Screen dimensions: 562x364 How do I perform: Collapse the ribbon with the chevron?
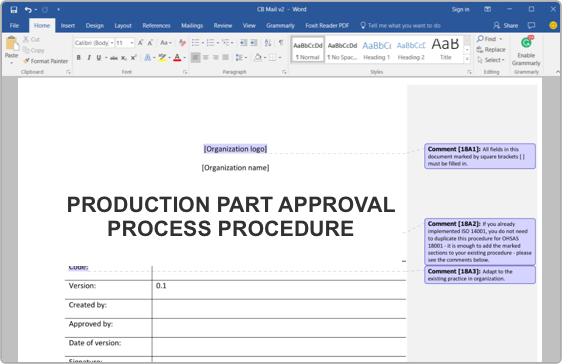click(x=557, y=72)
